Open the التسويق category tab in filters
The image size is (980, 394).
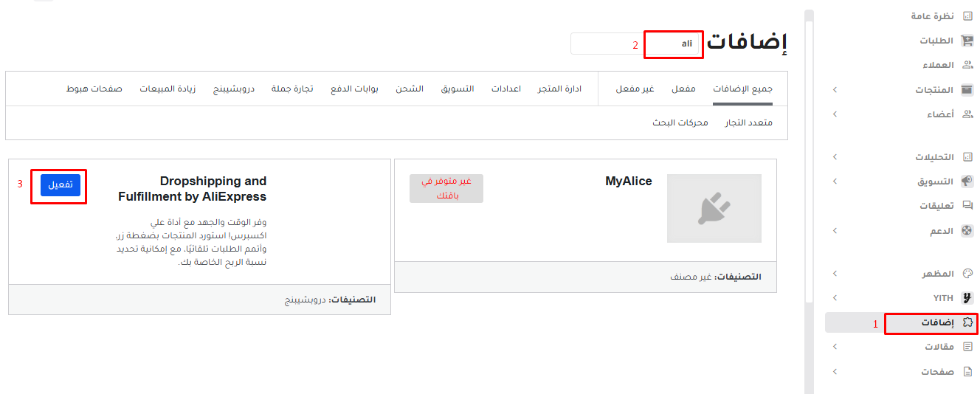[x=458, y=89]
